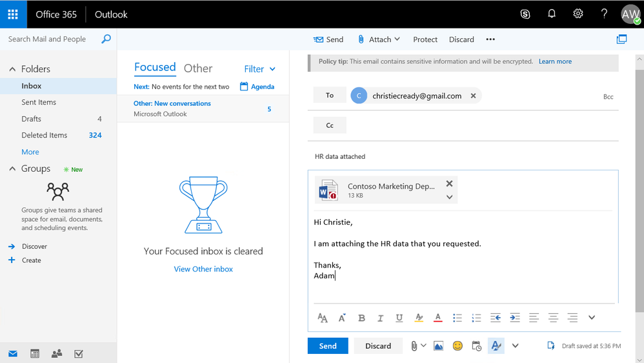Image resolution: width=644 pixels, height=363 pixels.
Task: Switch to Calendar in the bottom navigation
Action: [x=35, y=353]
